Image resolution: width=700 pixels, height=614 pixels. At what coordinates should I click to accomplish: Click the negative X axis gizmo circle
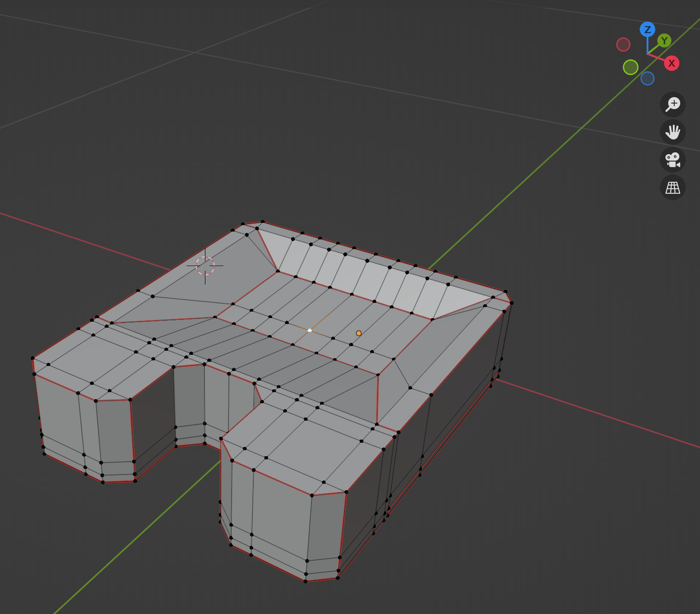[x=623, y=45]
